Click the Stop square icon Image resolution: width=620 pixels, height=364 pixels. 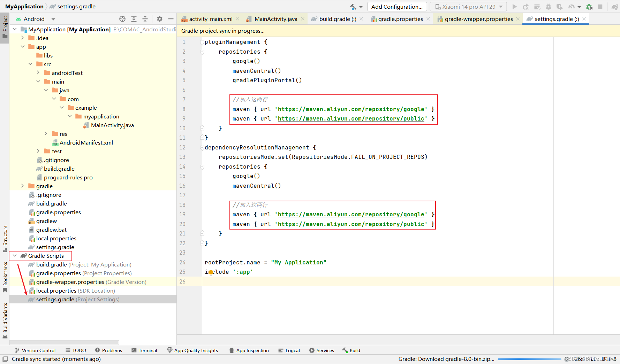point(600,7)
